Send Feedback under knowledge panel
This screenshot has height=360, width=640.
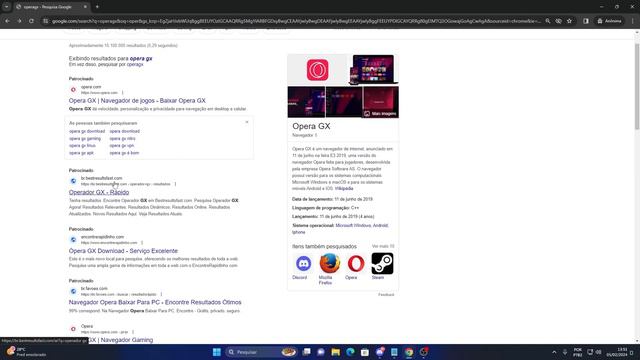click(x=386, y=295)
